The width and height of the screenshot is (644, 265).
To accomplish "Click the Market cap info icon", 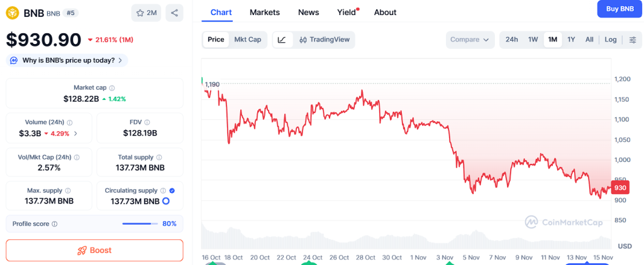I will coord(112,89).
